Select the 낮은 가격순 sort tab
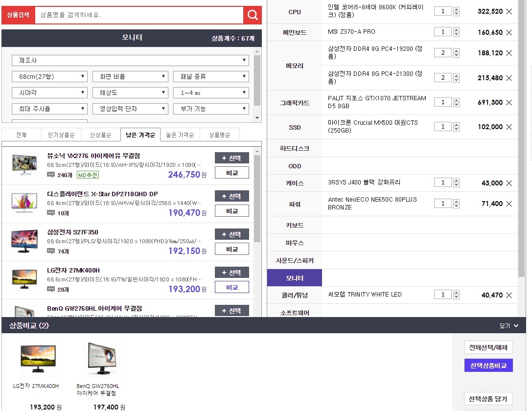Viewport: 532px width, 411px height. (140, 135)
